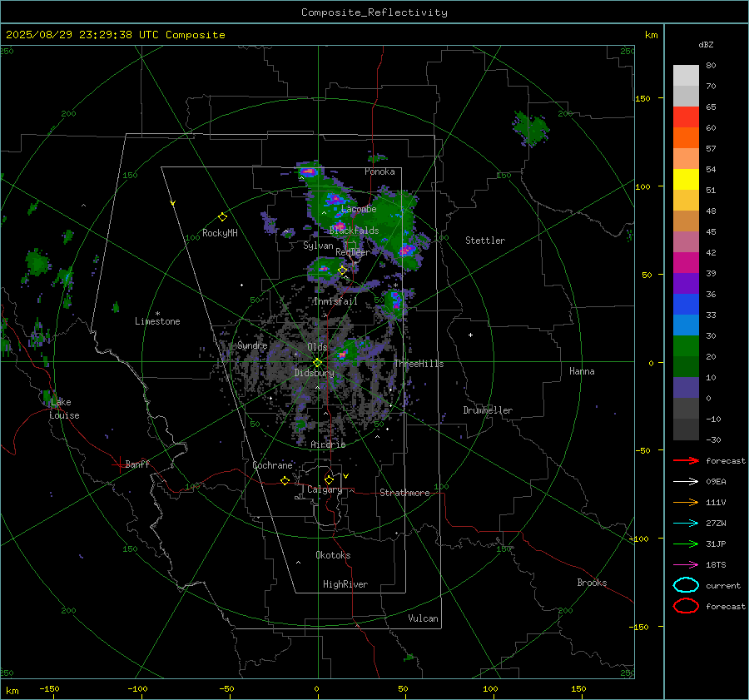
Task: Select the Innisfail city label
Action: click(x=335, y=301)
